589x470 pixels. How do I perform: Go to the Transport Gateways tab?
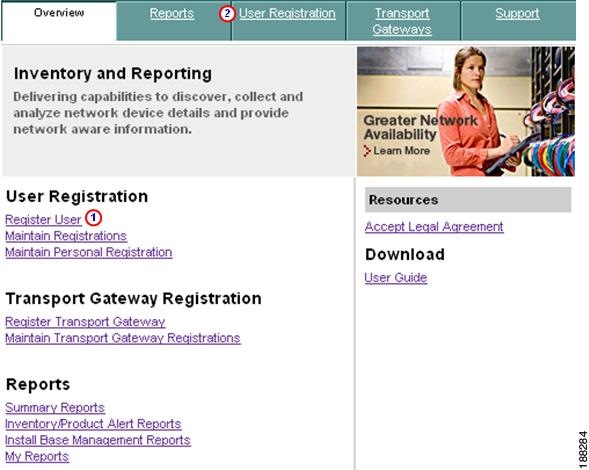[402, 21]
